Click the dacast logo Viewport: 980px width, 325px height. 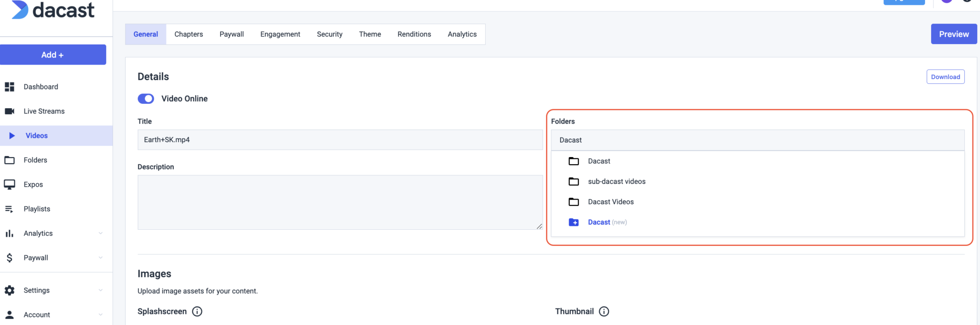coord(53,10)
